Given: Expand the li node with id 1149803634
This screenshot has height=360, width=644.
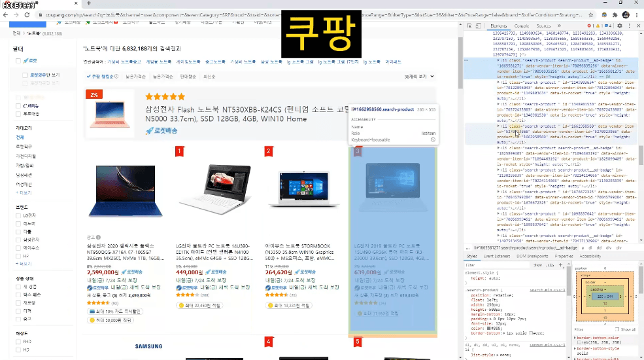Looking at the screenshot, I should (499, 82).
